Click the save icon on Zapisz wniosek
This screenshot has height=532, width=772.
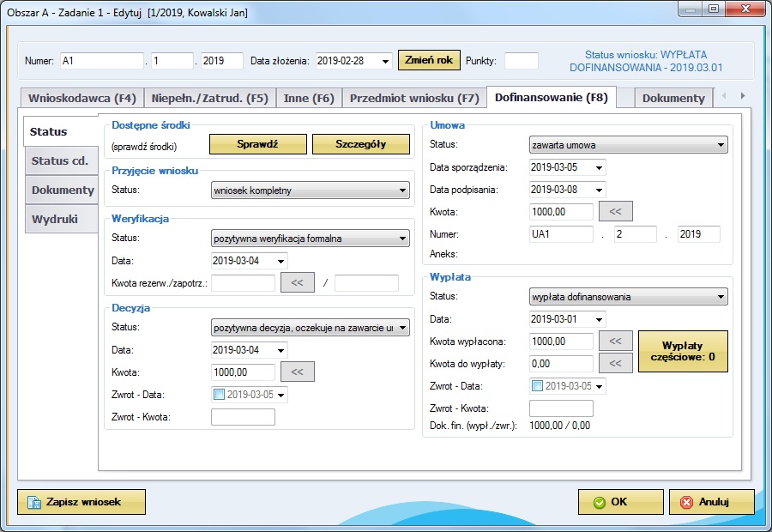click(34, 503)
